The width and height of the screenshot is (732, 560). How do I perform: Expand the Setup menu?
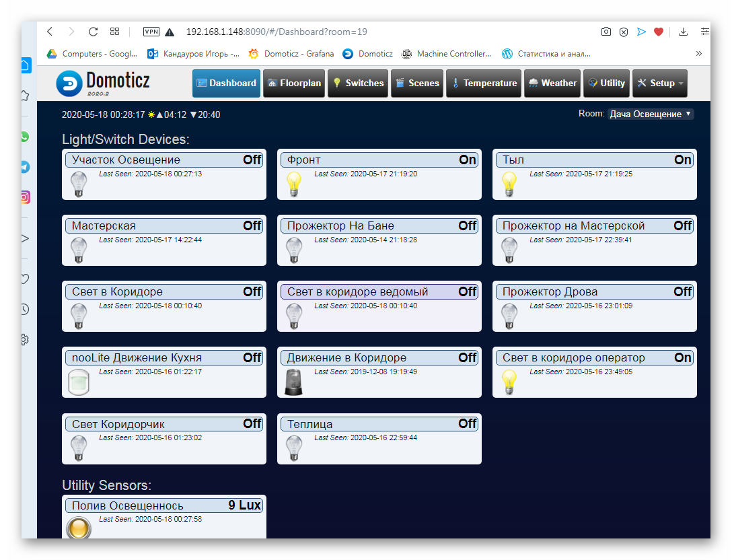[660, 83]
